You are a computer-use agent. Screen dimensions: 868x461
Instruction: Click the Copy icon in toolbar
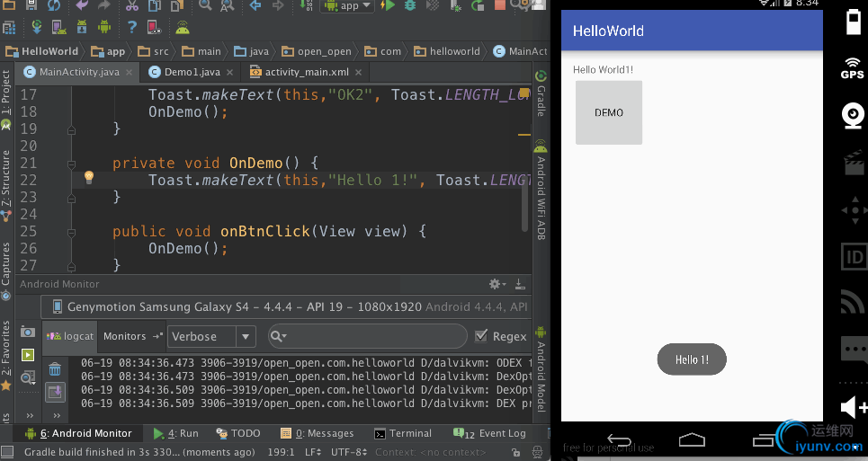(155, 5)
